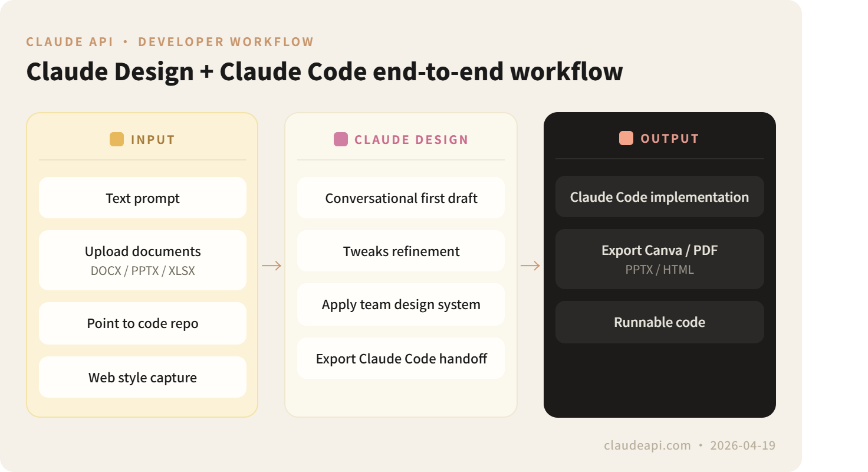The image size is (868, 472).
Task: Open the INPUT panel header
Action: 142,139
